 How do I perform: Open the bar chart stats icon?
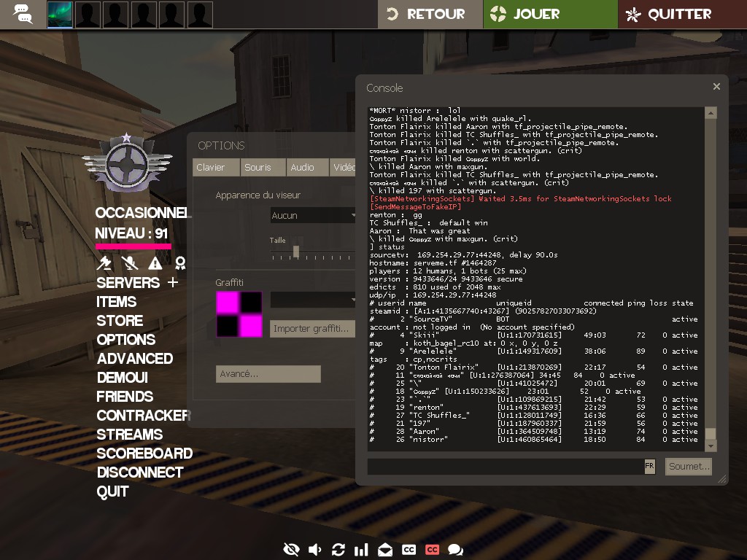(x=361, y=550)
